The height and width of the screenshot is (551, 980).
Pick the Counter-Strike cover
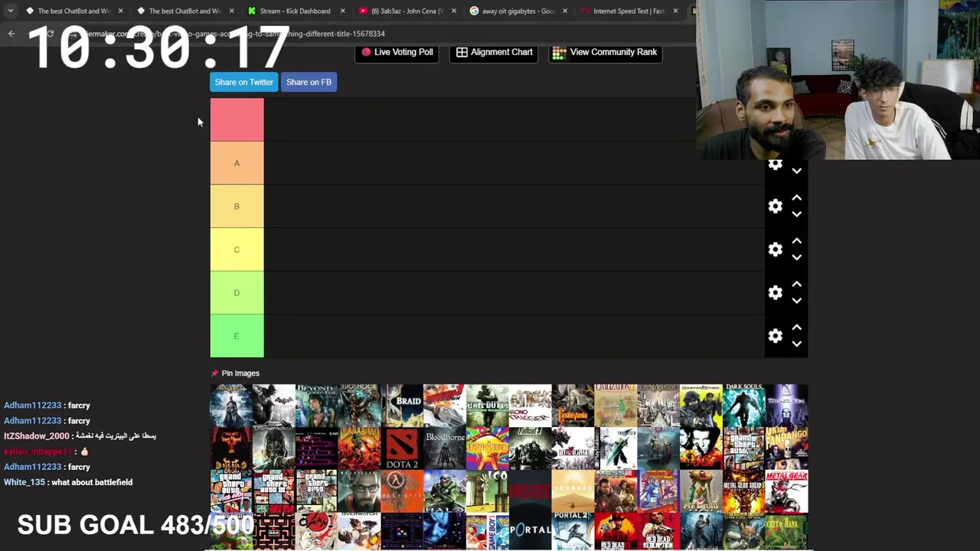coord(701,406)
